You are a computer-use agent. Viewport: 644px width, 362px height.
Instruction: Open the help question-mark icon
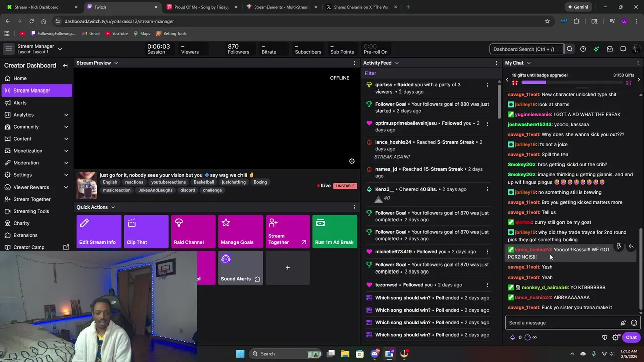click(583, 49)
